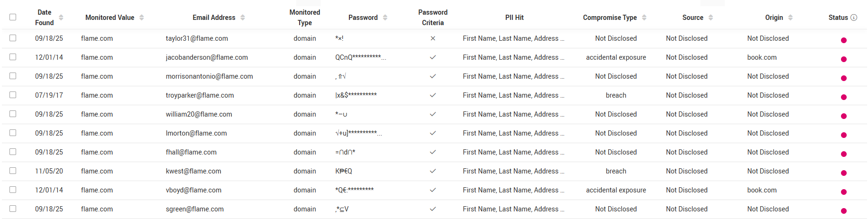The image size is (868, 219).
Task: Sort by Origin column arrows
Action: 790,18
